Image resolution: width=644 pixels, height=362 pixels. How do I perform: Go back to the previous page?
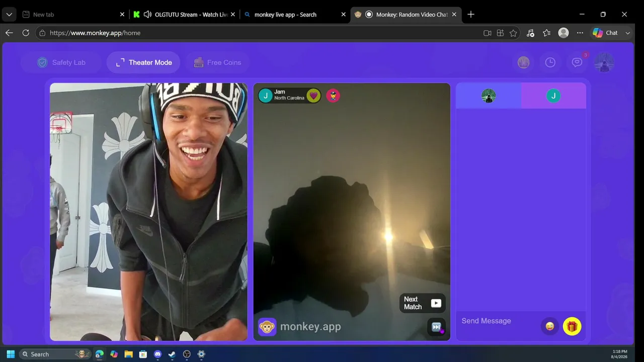pos(9,33)
